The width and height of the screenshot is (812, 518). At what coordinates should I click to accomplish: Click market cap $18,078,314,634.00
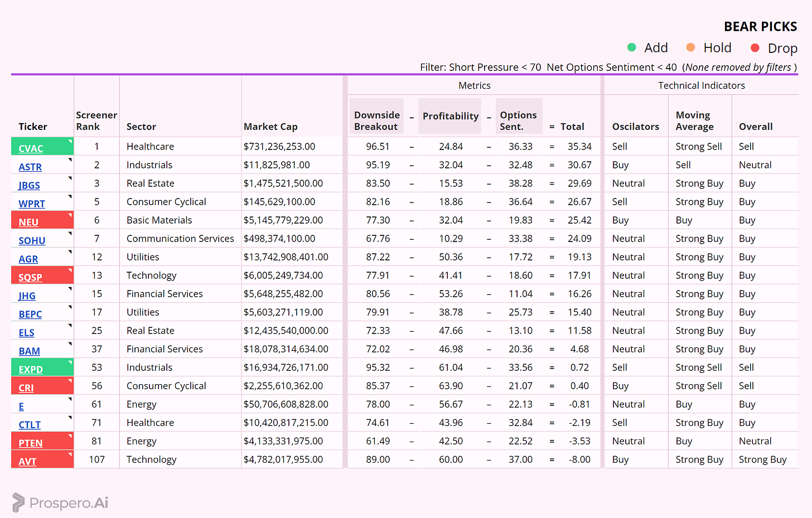point(286,349)
